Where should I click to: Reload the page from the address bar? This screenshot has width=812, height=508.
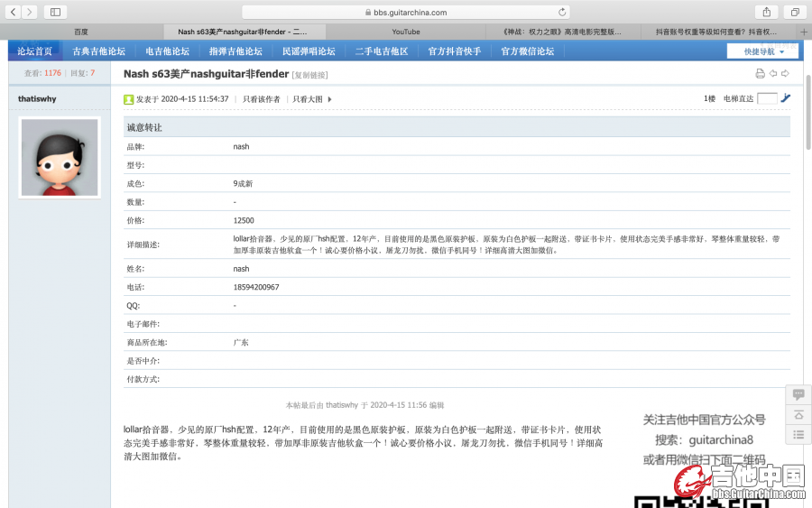(563, 12)
